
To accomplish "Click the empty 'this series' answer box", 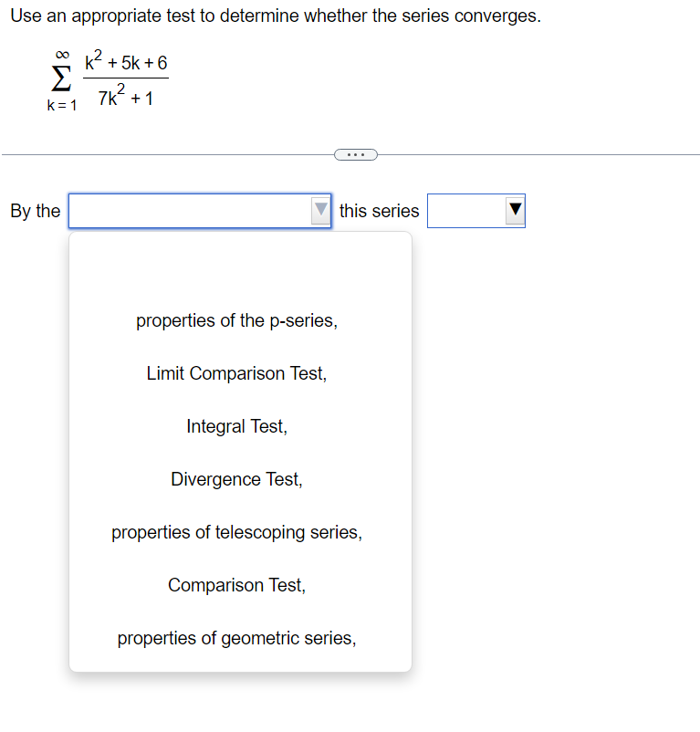I will click(x=465, y=211).
